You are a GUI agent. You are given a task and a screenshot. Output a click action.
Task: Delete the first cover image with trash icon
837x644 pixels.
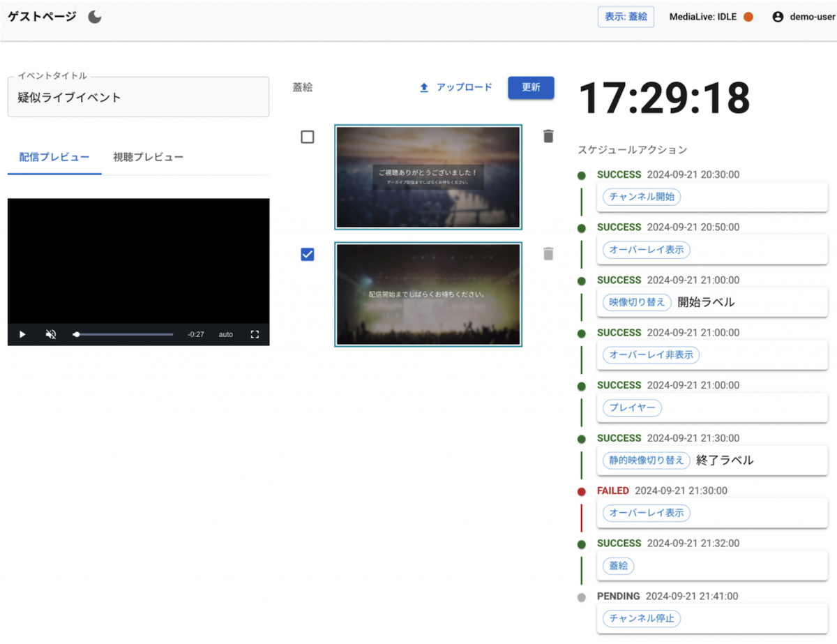click(548, 136)
